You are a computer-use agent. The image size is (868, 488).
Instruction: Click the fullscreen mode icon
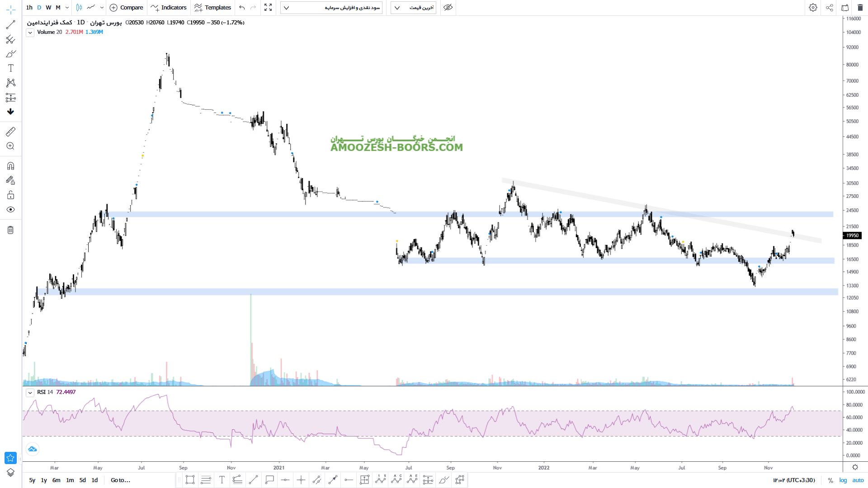[268, 8]
